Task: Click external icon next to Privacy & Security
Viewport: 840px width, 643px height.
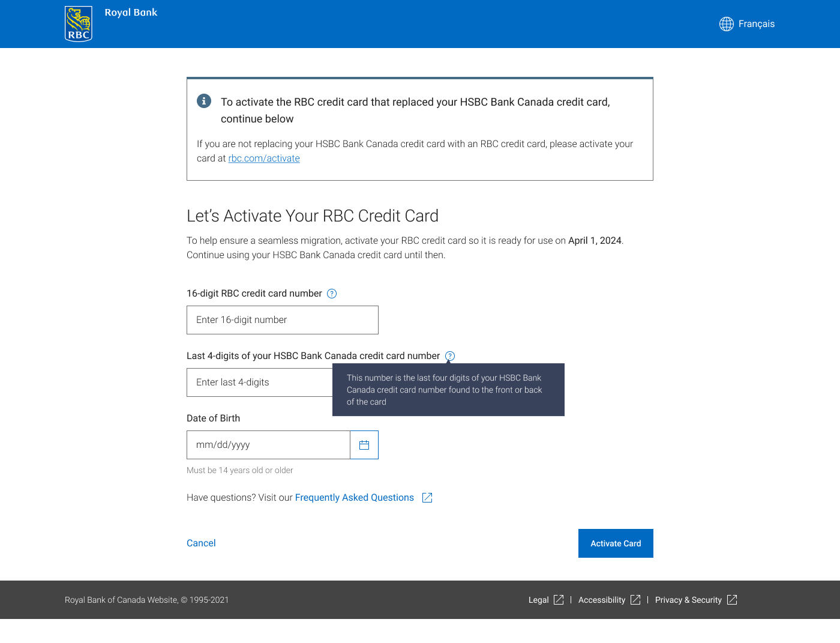Action: [732, 600]
